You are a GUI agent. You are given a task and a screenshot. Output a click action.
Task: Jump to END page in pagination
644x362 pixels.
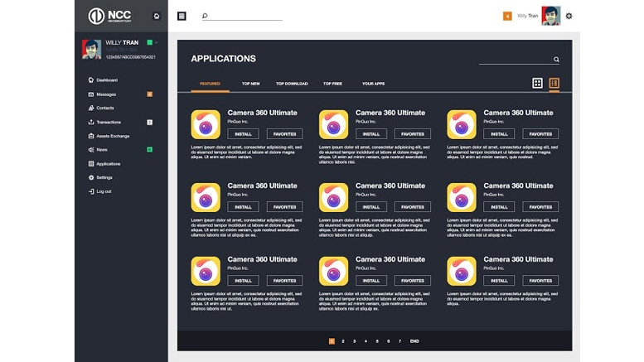coord(414,341)
